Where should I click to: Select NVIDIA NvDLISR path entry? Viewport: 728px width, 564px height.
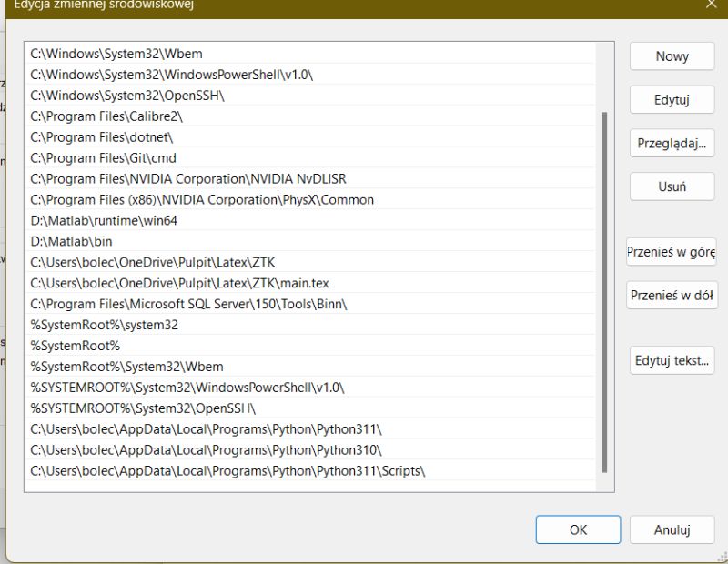(310, 179)
